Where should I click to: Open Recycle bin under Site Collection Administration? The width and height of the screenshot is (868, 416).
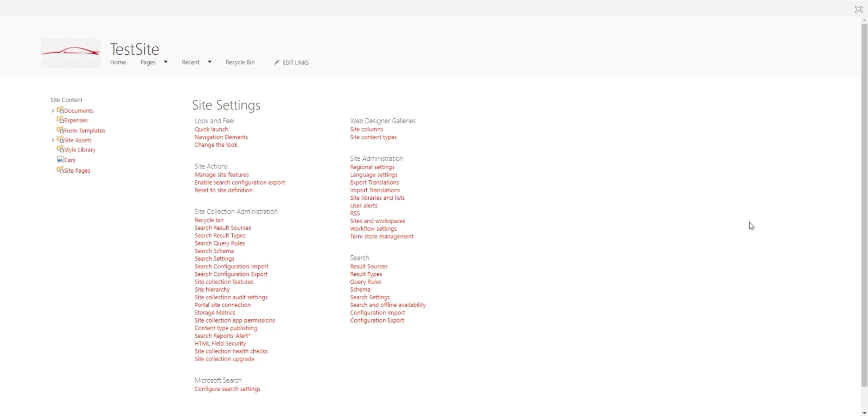(x=209, y=220)
